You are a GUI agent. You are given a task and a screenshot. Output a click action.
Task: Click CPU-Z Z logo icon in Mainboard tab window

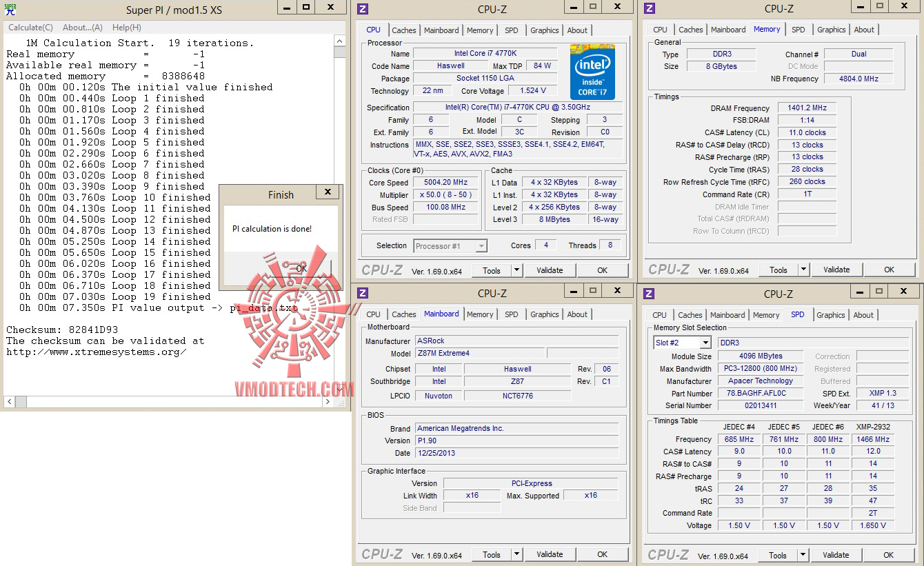[363, 293]
